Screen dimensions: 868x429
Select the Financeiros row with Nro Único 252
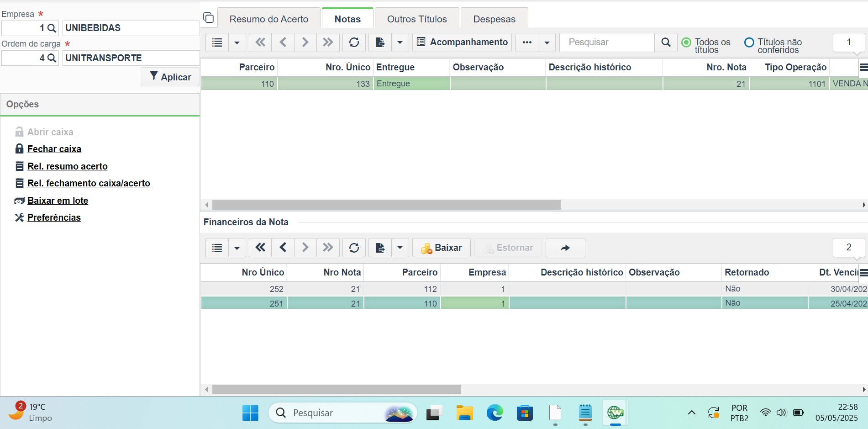tap(534, 289)
